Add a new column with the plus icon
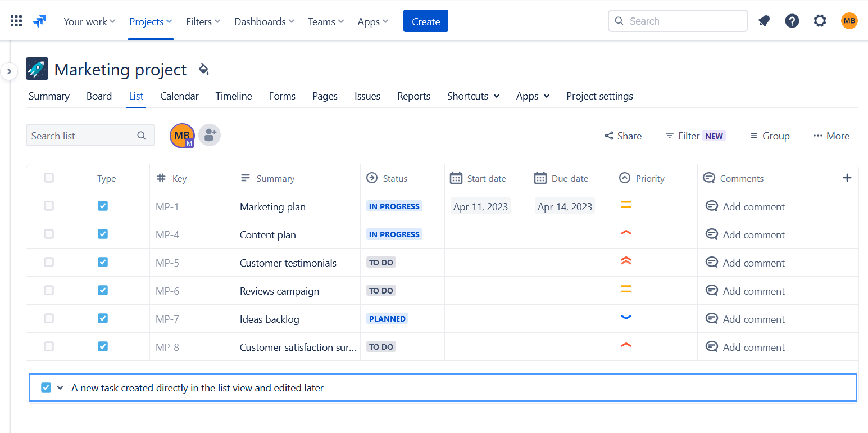 (847, 178)
